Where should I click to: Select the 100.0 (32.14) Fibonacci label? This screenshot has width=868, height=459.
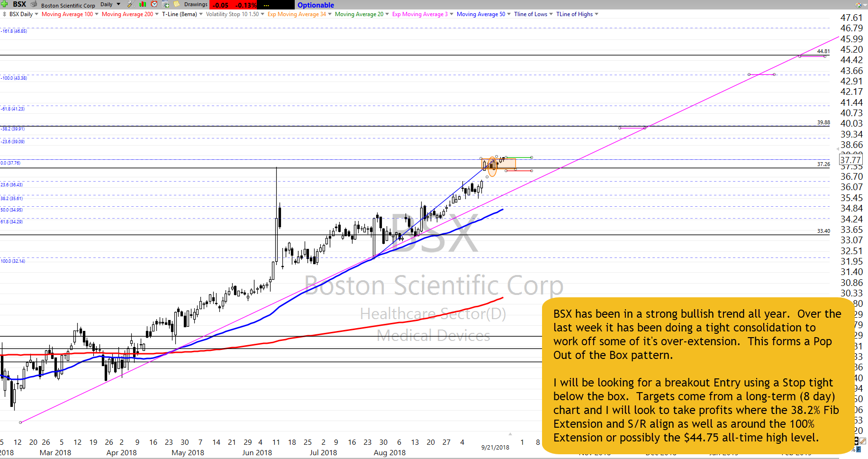[13, 261]
